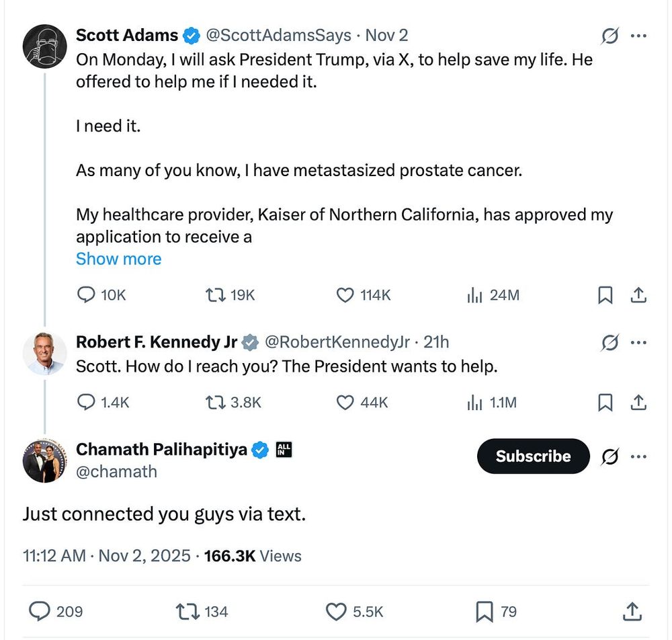This screenshot has height=640, width=672.
Task: Bookmark Scott Adams' post
Action: [605, 295]
